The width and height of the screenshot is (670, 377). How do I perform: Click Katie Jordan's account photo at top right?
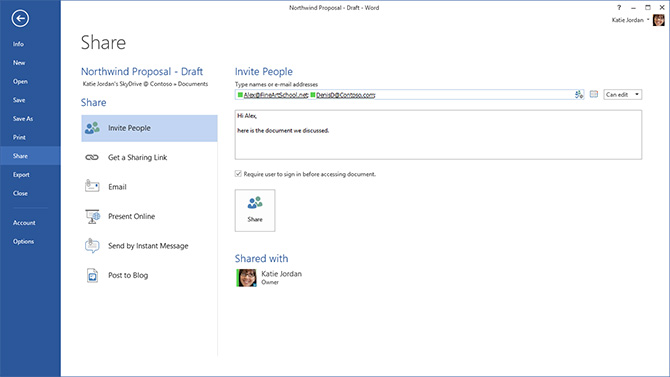pos(658,20)
